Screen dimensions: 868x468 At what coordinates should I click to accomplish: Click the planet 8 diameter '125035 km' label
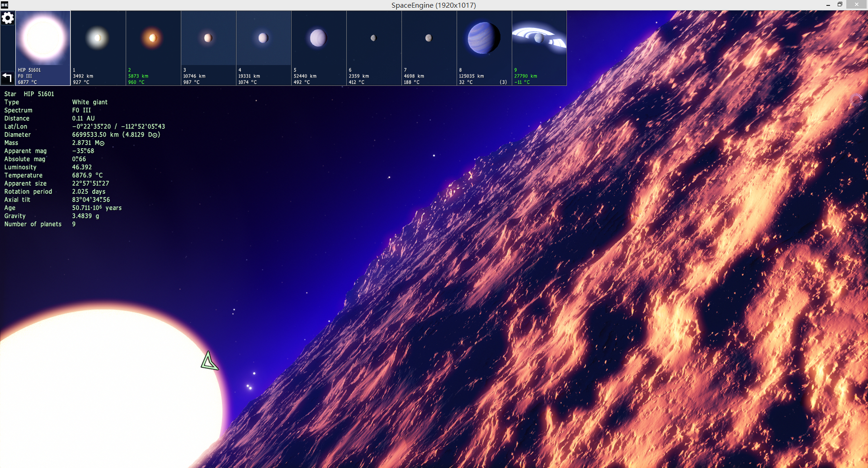pyautogui.click(x=472, y=76)
